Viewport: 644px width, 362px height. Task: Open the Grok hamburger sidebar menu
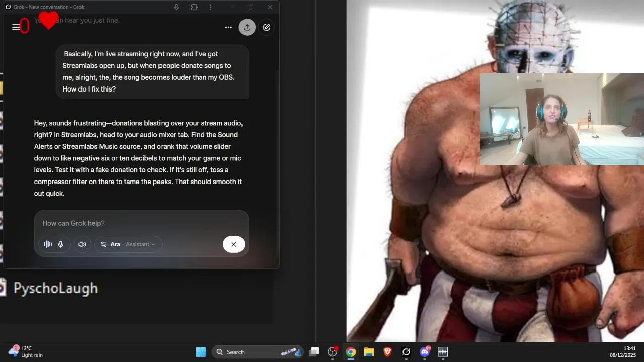16,27
